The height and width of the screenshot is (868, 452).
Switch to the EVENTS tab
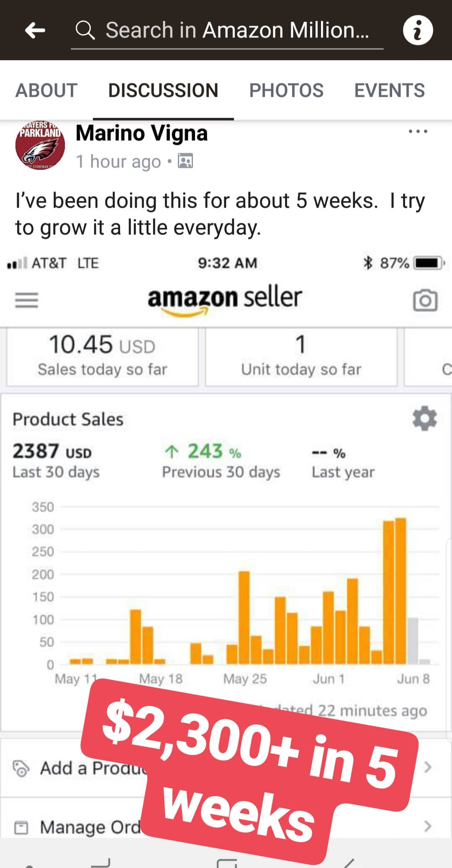pyautogui.click(x=389, y=90)
